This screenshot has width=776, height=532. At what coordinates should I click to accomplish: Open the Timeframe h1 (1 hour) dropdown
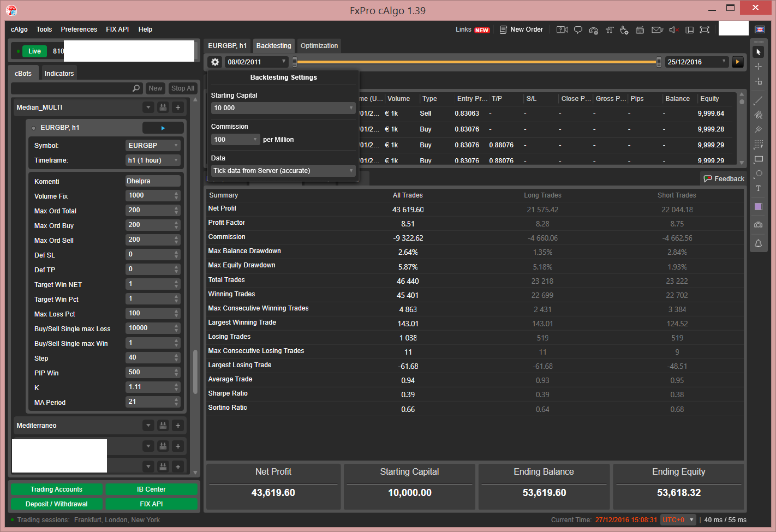click(x=153, y=160)
